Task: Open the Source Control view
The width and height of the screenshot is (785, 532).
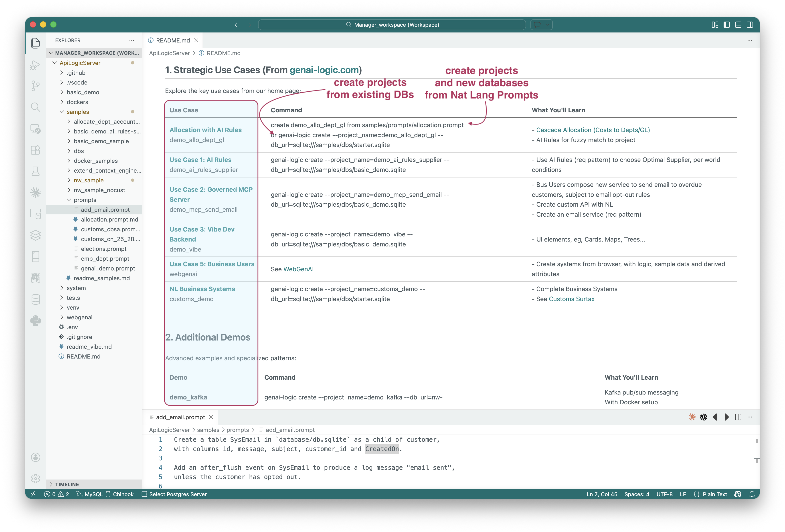Action: [x=35, y=86]
